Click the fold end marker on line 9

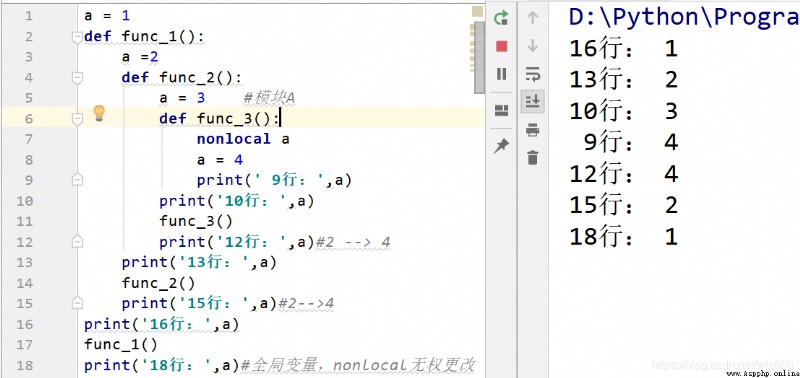(x=77, y=180)
